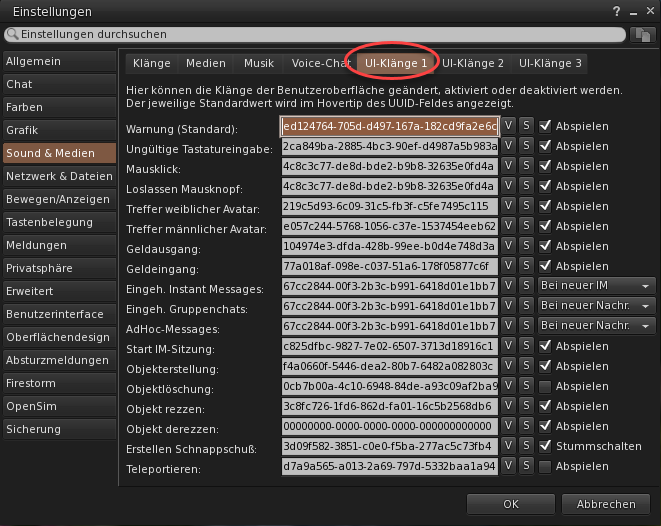Enable Abspielen checkbox for Objektlöschung
This screenshot has height=526, width=661.
tap(545, 386)
